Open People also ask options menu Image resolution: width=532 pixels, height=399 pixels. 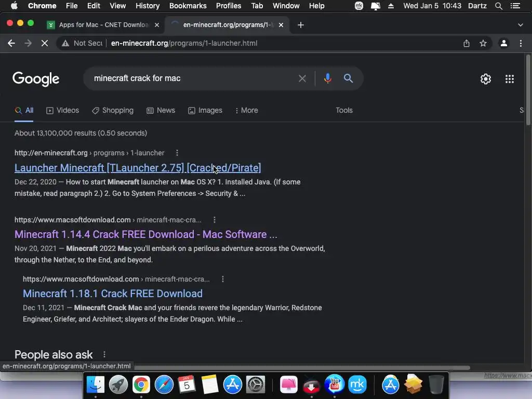[x=104, y=354]
